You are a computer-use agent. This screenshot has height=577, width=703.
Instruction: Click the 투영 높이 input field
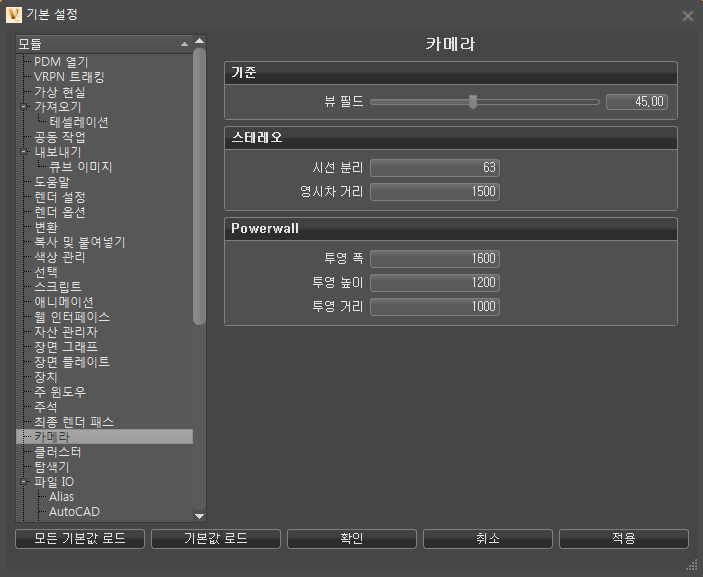click(435, 283)
